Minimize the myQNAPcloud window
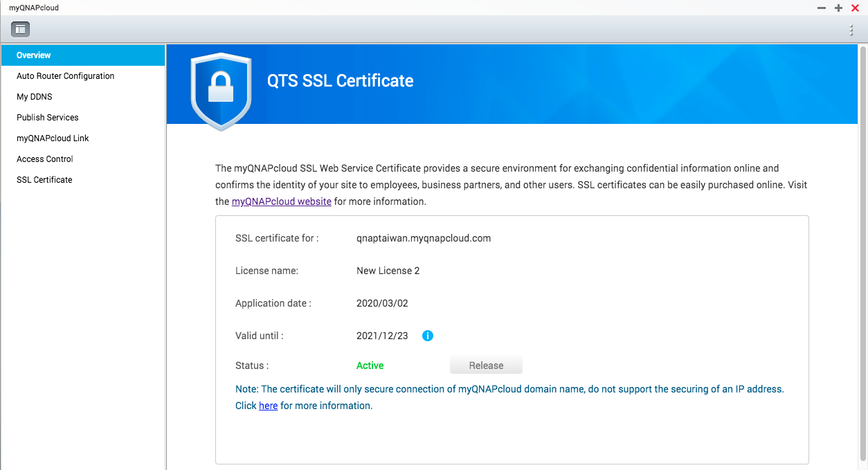This screenshot has height=470, width=868. click(822, 8)
